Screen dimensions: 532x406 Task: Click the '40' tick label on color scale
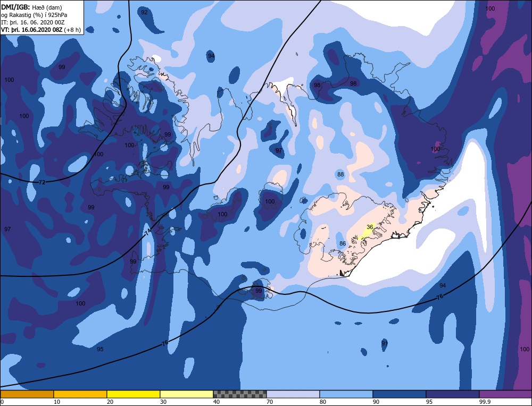tap(216, 402)
